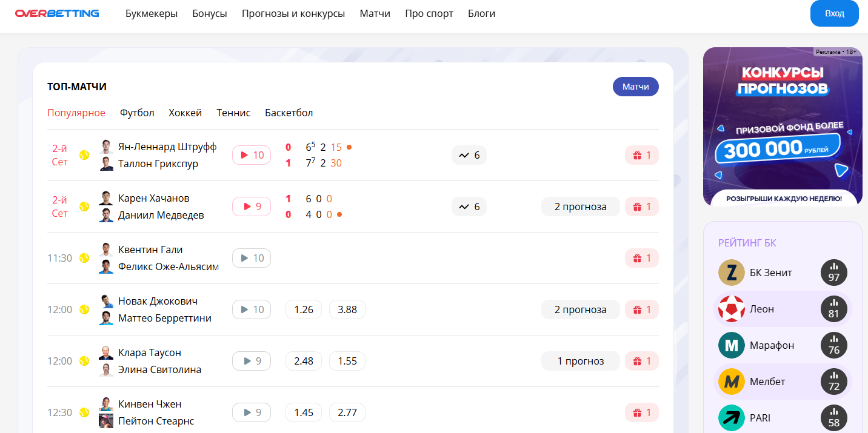Image resolution: width=868 pixels, height=433 pixels.
Task: Click the BK Zenit bookmaker logo
Action: pos(731,273)
